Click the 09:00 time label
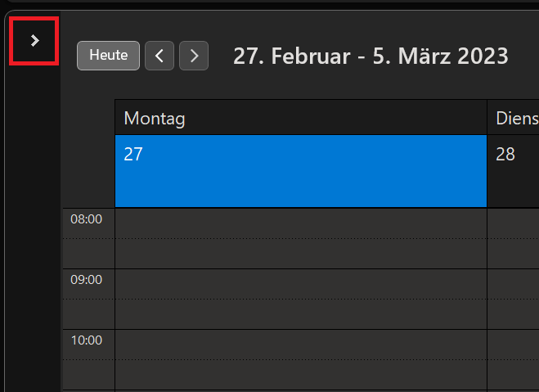Viewport: 539px width, 392px height. (86, 280)
